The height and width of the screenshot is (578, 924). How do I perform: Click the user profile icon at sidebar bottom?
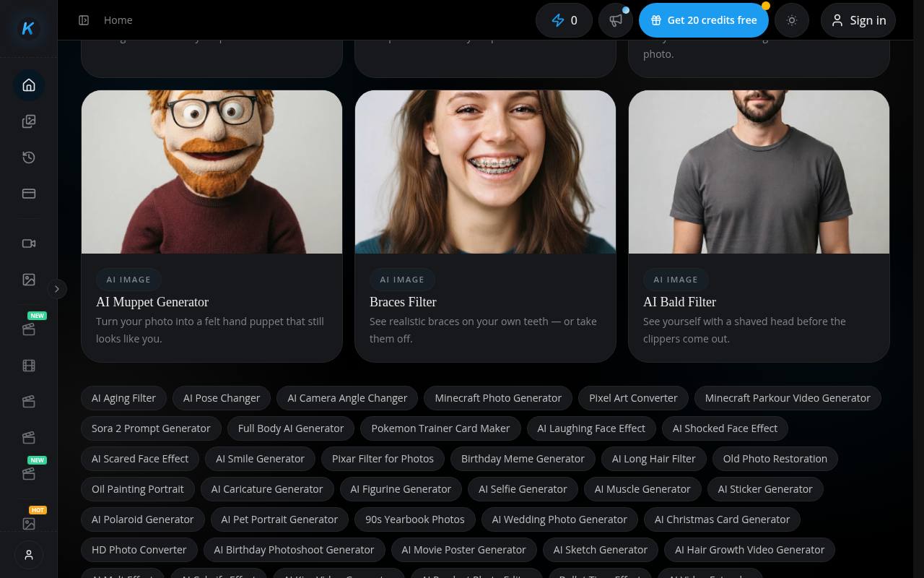point(29,555)
